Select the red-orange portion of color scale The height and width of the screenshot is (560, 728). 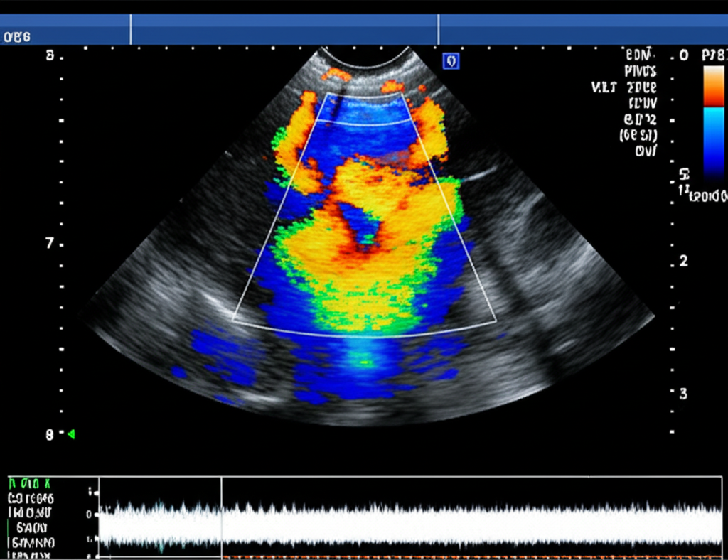coord(714,87)
